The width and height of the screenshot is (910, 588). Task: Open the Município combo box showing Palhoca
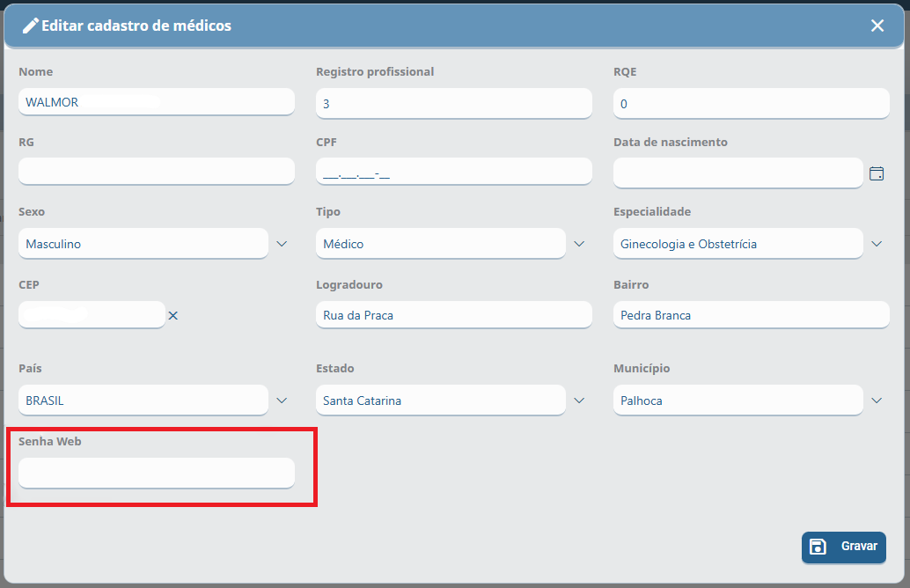[x=738, y=400]
